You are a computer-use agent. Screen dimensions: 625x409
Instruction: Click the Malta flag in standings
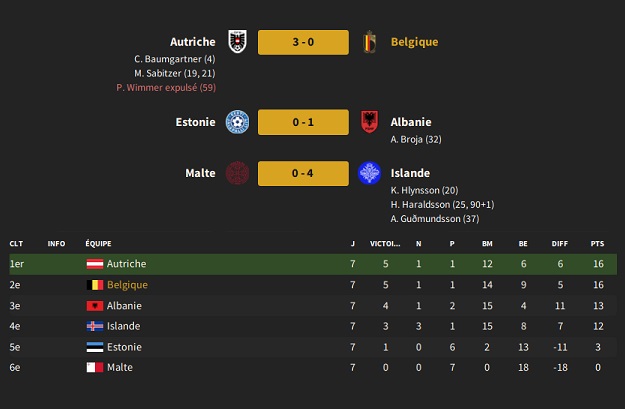tap(95, 368)
